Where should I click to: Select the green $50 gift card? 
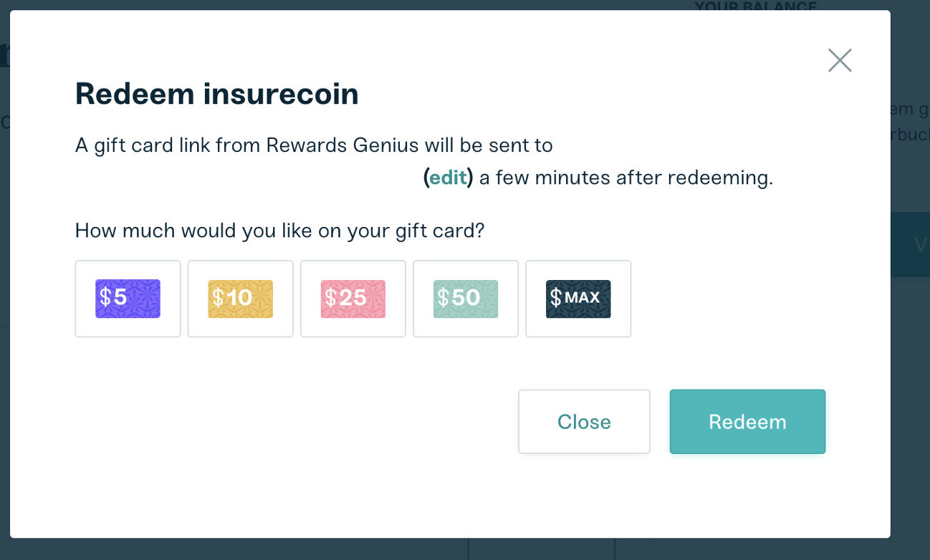click(465, 299)
